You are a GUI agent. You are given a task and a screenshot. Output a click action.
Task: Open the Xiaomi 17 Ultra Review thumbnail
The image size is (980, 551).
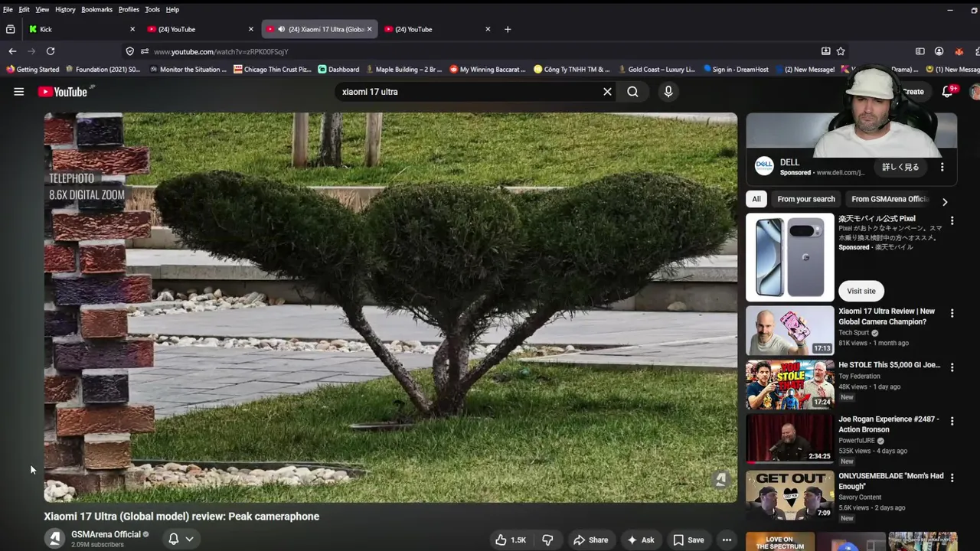coord(790,330)
